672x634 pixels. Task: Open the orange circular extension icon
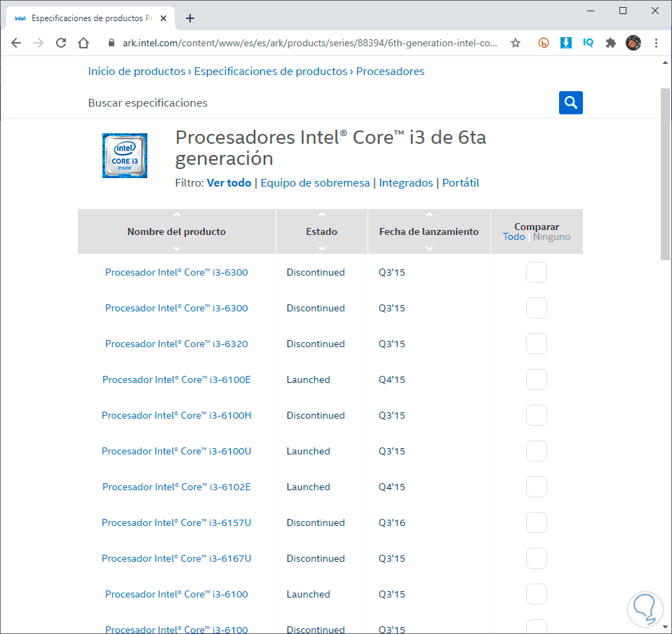[544, 43]
